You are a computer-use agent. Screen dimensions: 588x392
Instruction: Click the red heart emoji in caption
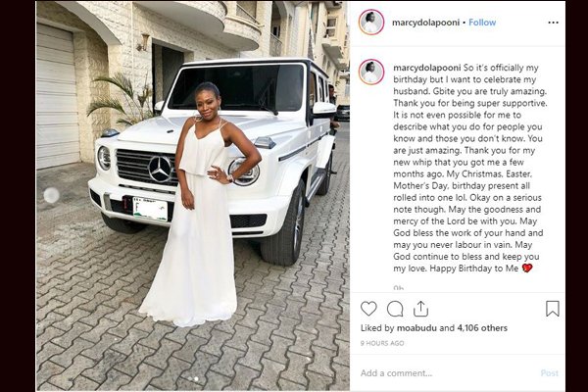527,269
